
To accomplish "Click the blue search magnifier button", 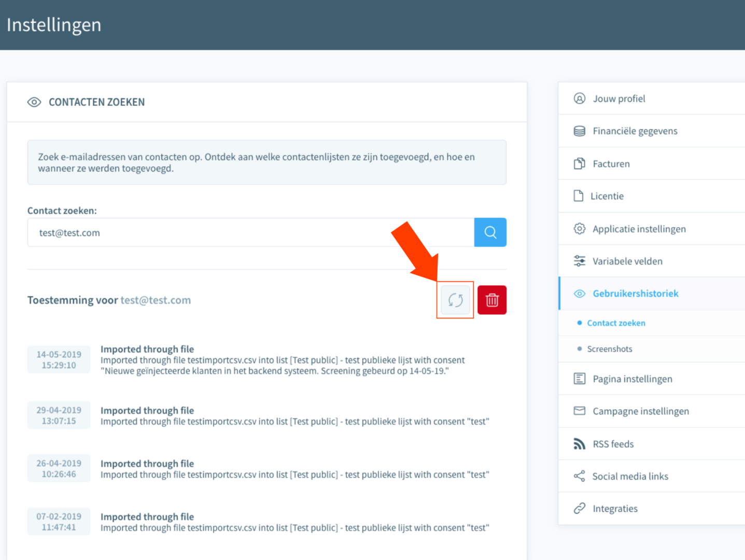I will tap(490, 232).
